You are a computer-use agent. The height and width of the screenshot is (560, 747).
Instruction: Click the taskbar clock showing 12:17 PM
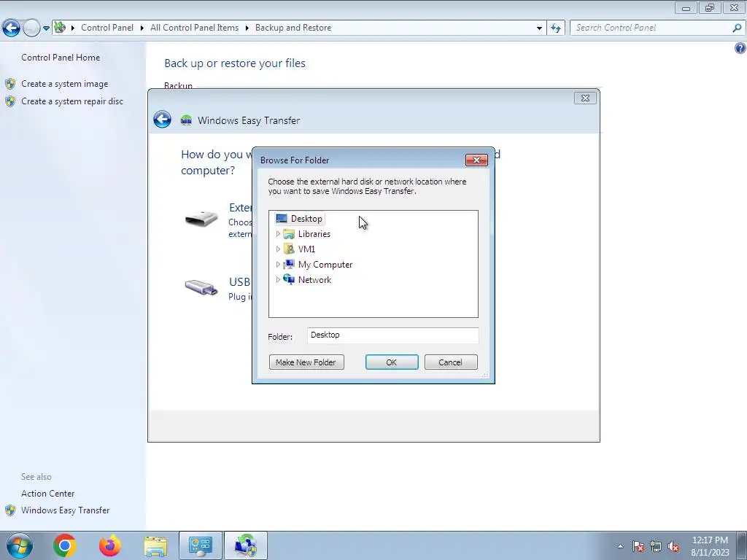[x=710, y=546]
